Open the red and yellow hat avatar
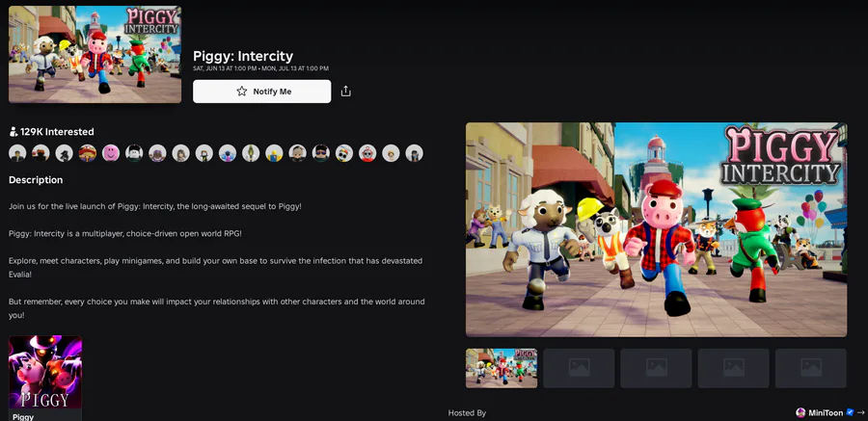The width and height of the screenshot is (868, 421). point(88,152)
